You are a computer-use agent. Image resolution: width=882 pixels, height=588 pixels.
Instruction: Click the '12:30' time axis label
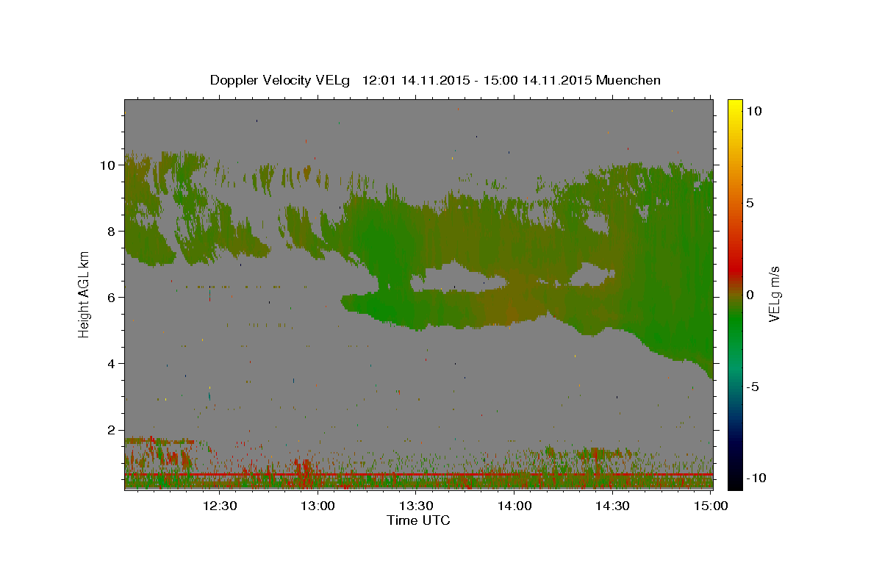(x=220, y=506)
